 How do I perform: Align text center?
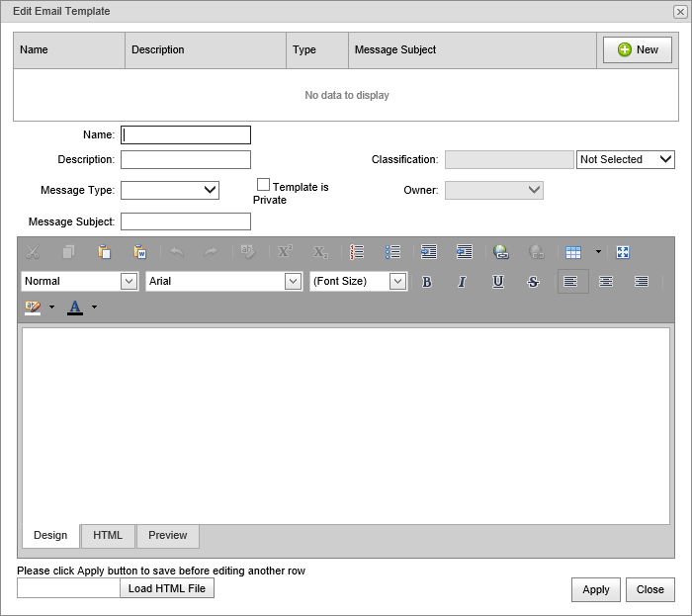click(x=606, y=282)
